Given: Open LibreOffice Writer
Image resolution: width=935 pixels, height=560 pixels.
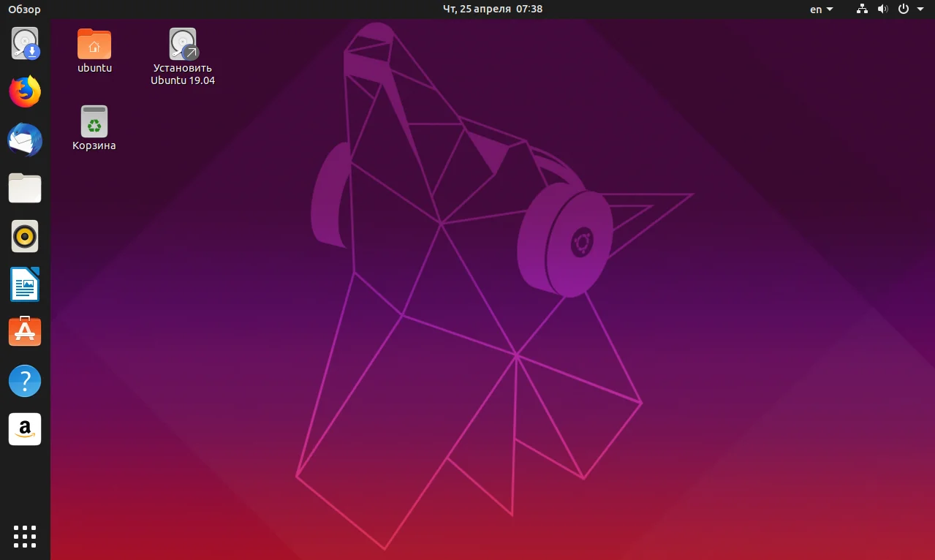Looking at the screenshot, I should pos(25,285).
